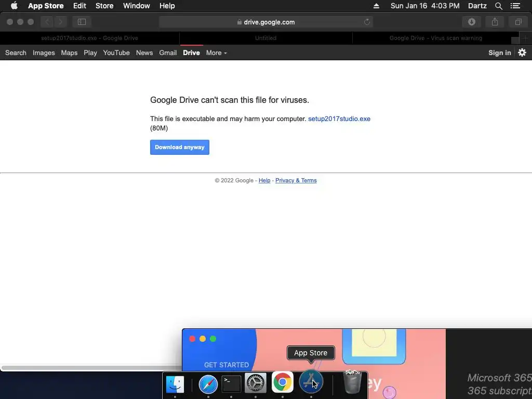Add a new Safari tab with plus
The image size is (532, 399).
point(525,38)
